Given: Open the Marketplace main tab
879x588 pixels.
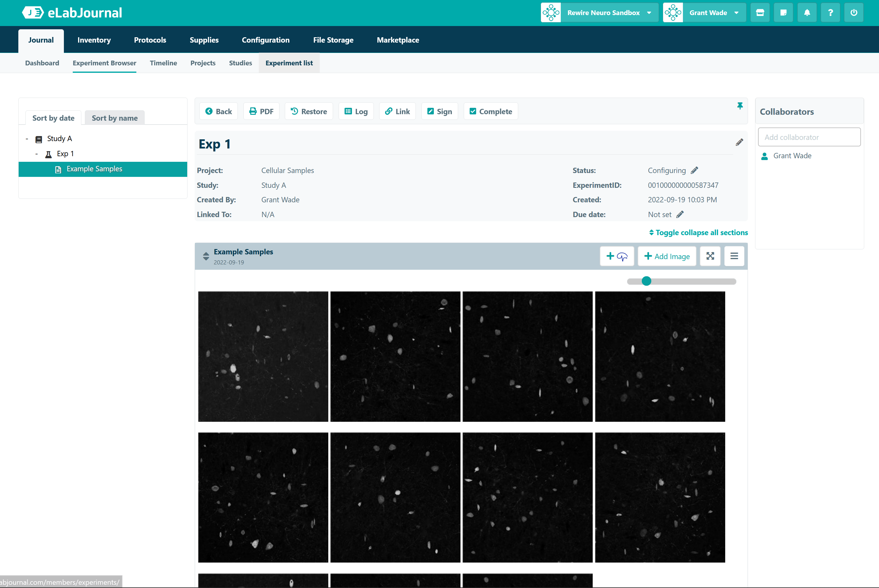Looking at the screenshot, I should pyautogui.click(x=398, y=40).
